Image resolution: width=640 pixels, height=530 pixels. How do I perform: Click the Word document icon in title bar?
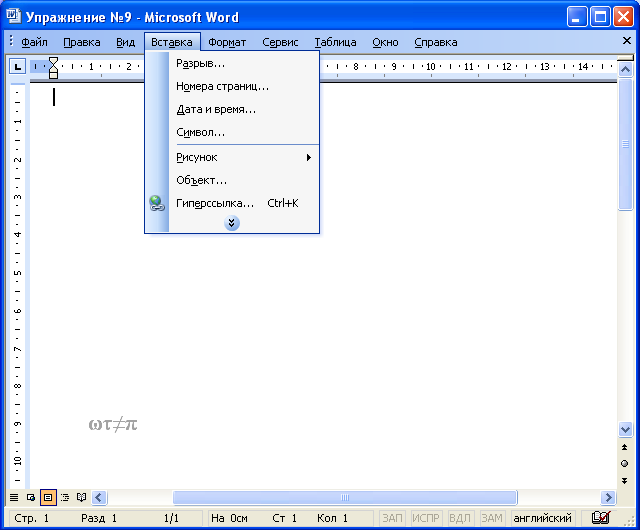pyautogui.click(x=13, y=17)
